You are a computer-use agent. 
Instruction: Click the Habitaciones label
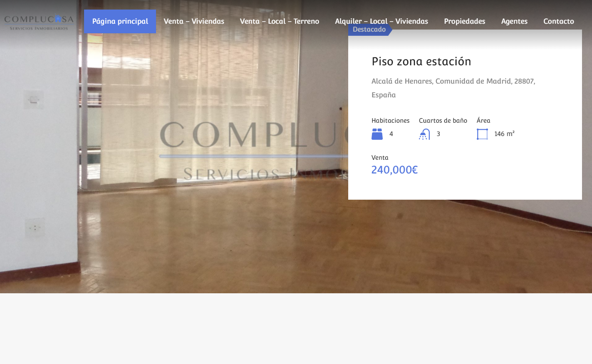tap(390, 121)
